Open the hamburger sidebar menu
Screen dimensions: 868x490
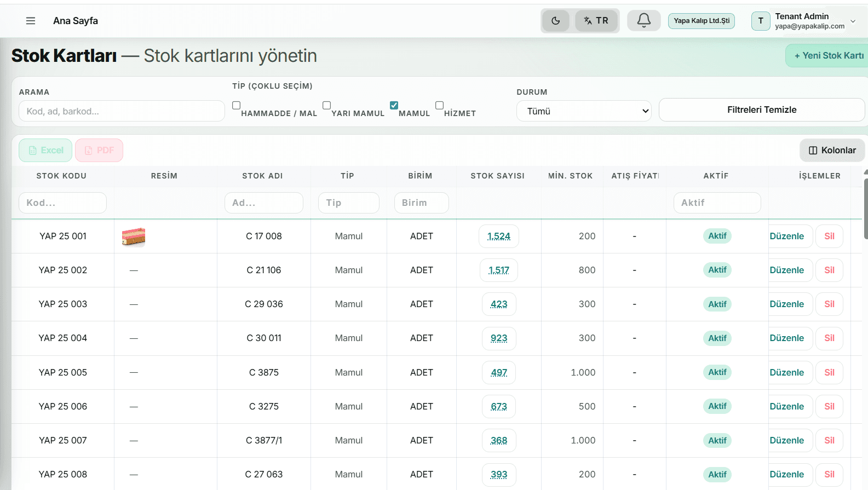(x=31, y=21)
